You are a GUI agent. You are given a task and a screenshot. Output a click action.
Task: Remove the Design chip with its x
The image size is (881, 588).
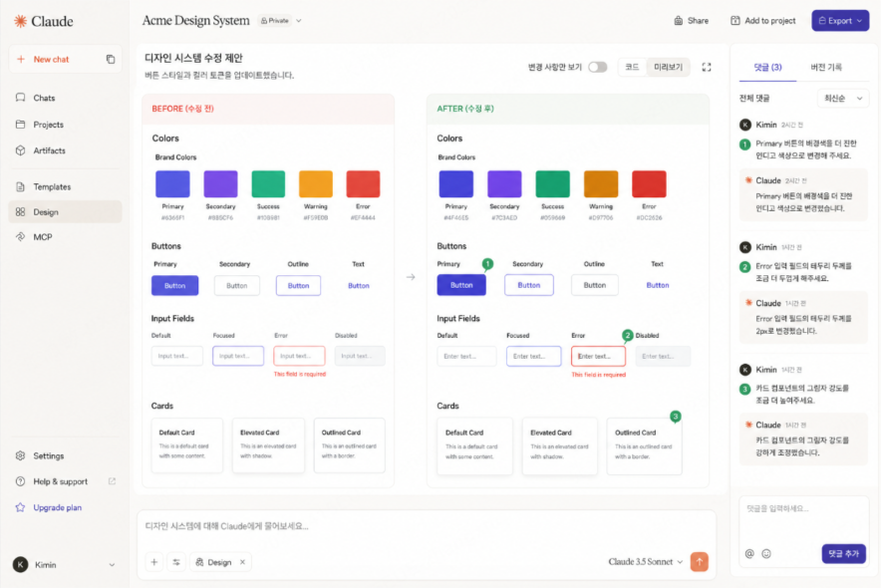click(243, 562)
